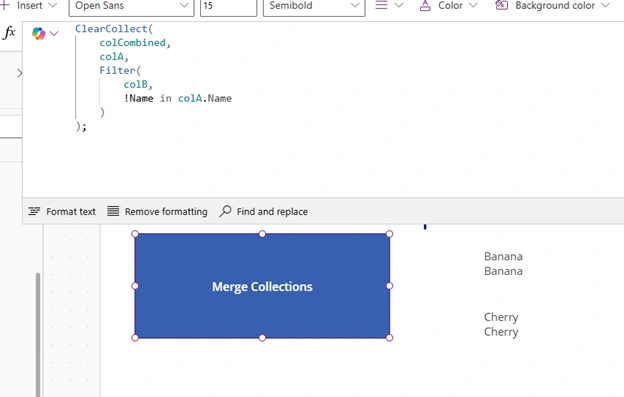Click the second Cherry text
Screen dimensions: 624x397
tap(501, 332)
